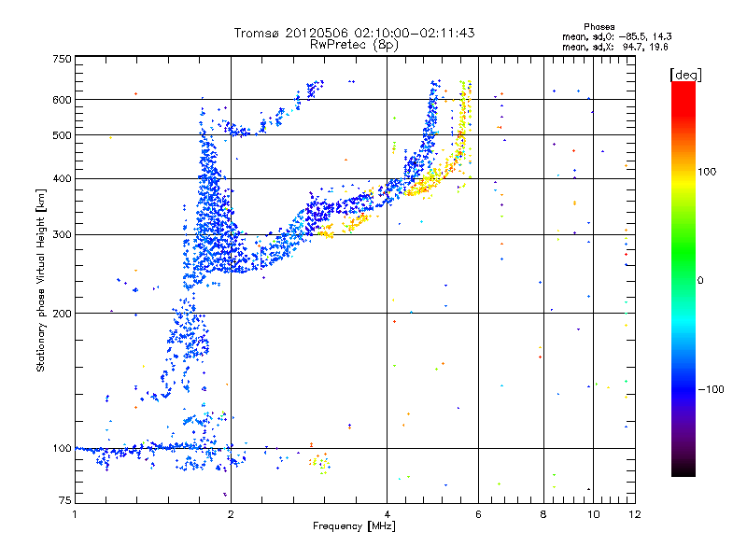Image resolution: width=747 pixels, height=560 pixels.
Task: Click the x-axis tick label '2'
Action: click(x=231, y=514)
